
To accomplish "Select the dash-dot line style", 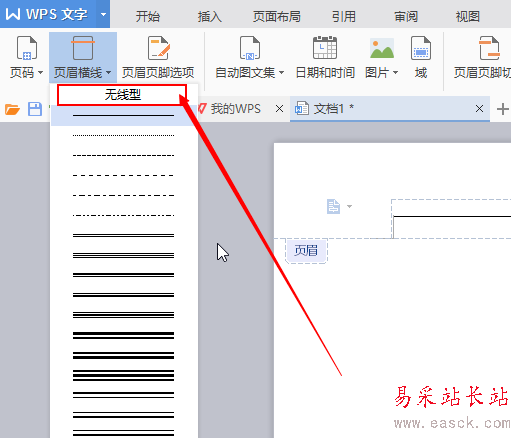I will (123, 195).
